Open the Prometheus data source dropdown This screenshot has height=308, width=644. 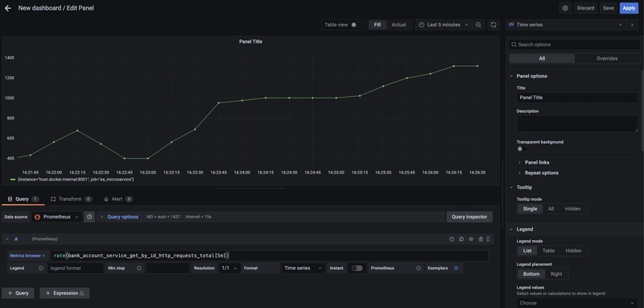coord(57,217)
